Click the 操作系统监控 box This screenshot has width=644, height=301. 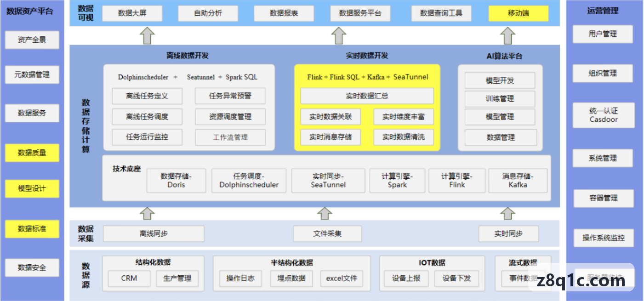pos(604,238)
